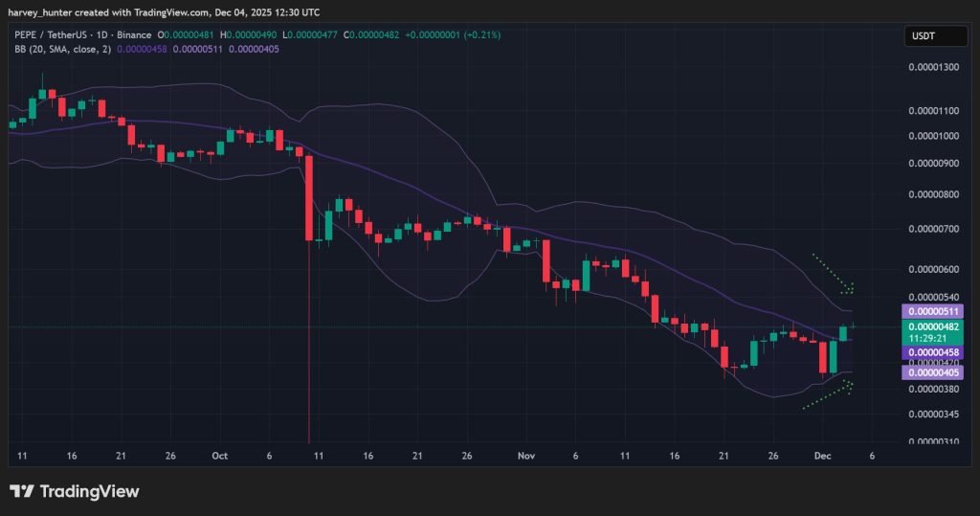Select the Dec marker on time axis

click(822, 458)
